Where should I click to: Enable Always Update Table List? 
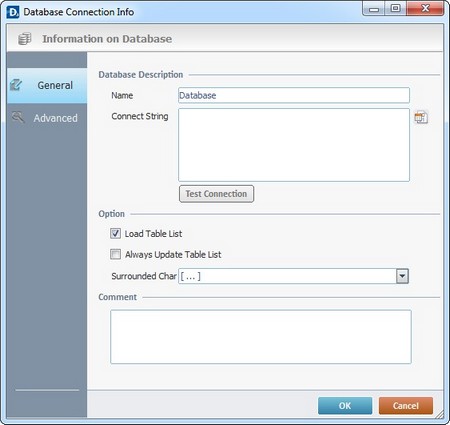(x=115, y=254)
